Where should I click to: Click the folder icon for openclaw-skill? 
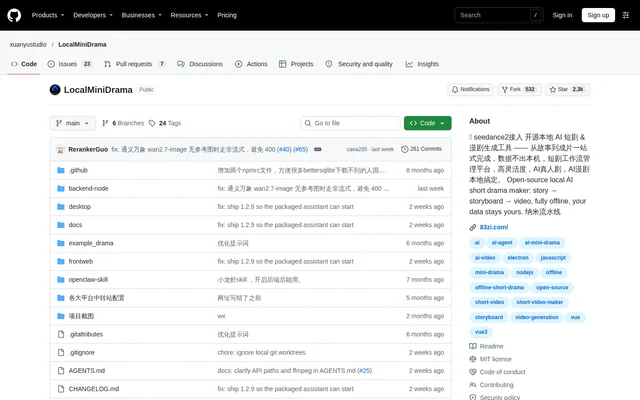61,280
